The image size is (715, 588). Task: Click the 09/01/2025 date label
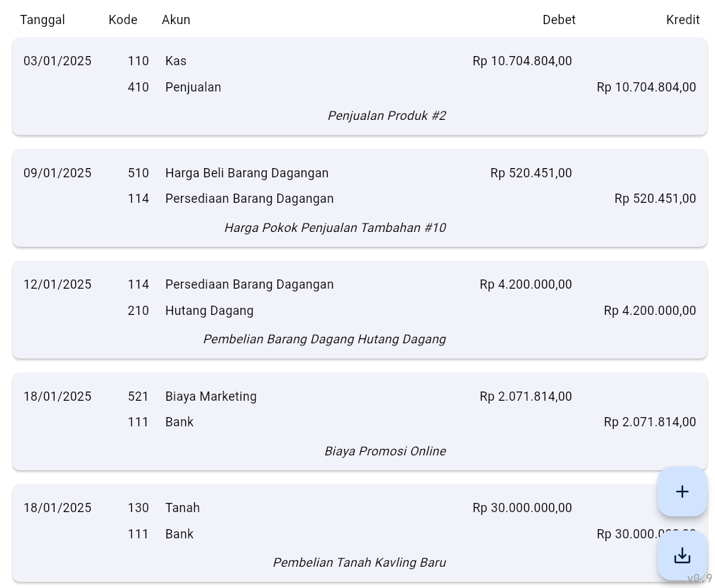(x=57, y=173)
